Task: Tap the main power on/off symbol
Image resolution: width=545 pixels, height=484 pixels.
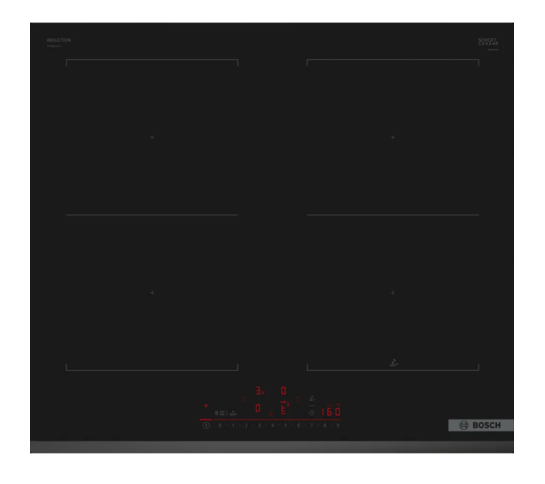Action: [x=206, y=425]
